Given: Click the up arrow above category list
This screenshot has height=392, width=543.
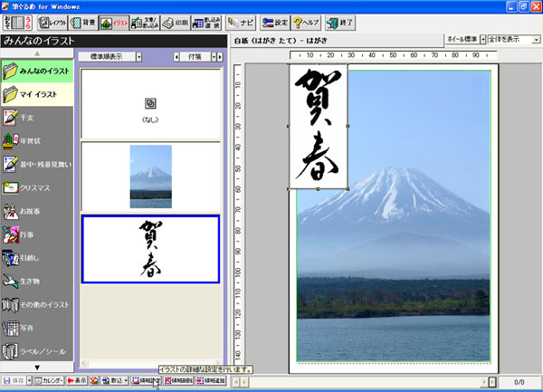Looking at the screenshot, I should pos(37,53).
